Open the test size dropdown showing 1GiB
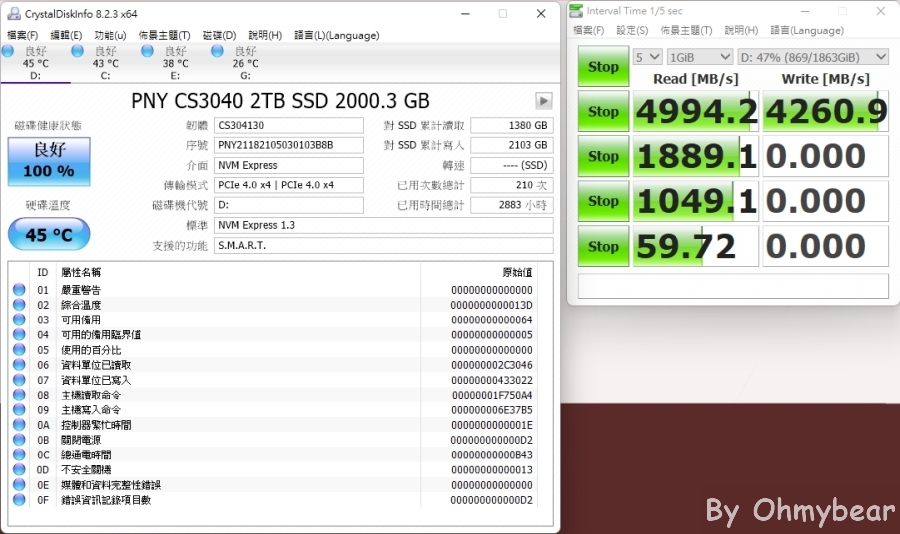This screenshot has height=534, width=900. pos(700,57)
